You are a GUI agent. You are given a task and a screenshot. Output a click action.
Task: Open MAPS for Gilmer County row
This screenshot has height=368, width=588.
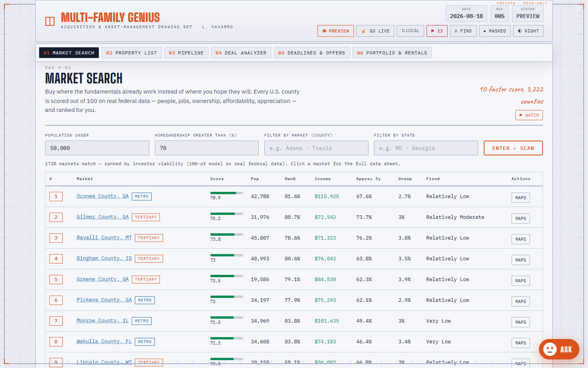click(x=521, y=218)
